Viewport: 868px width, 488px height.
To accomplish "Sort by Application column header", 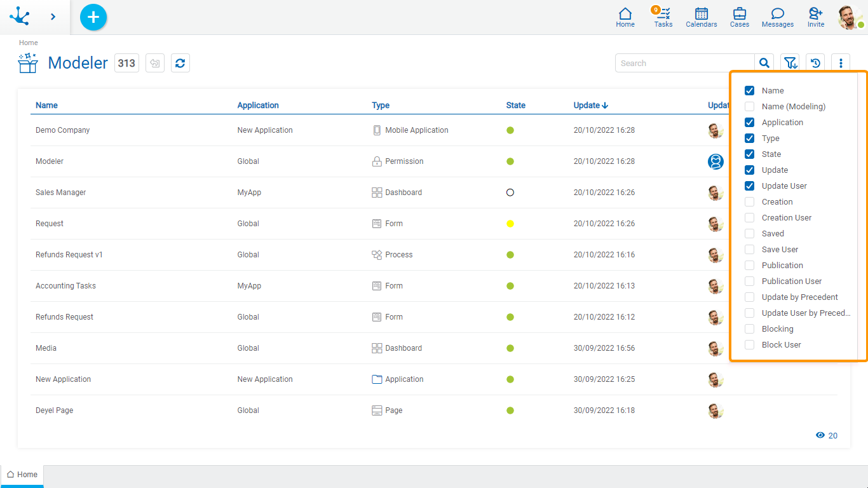I will click(258, 105).
